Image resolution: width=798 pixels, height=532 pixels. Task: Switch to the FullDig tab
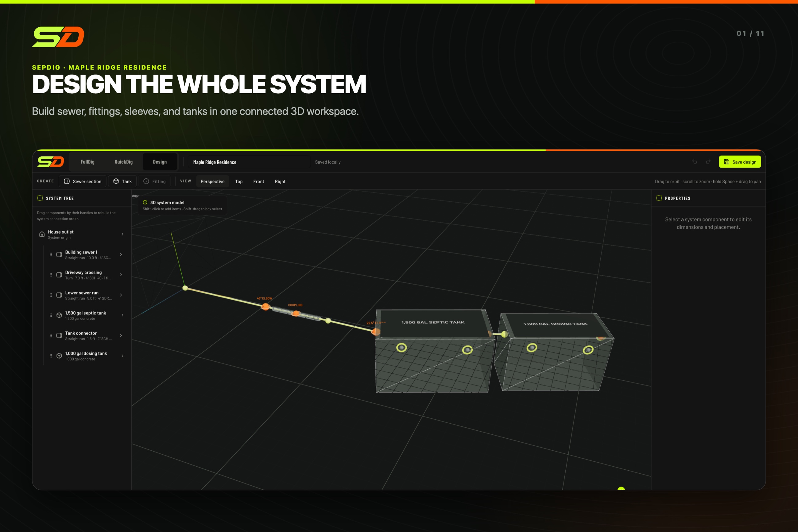click(87, 162)
